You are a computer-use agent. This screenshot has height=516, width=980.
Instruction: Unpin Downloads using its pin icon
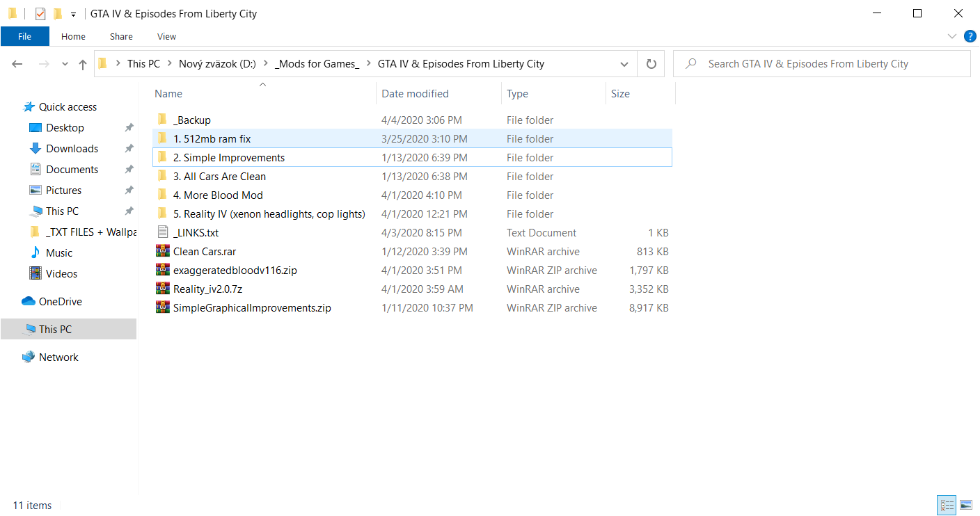pyautogui.click(x=129, y=149)
